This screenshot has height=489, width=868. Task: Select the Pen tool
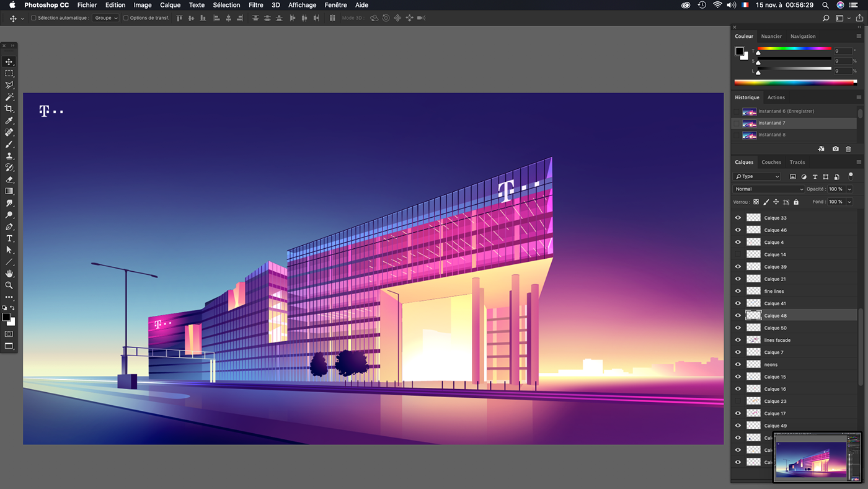pos(9,227)
